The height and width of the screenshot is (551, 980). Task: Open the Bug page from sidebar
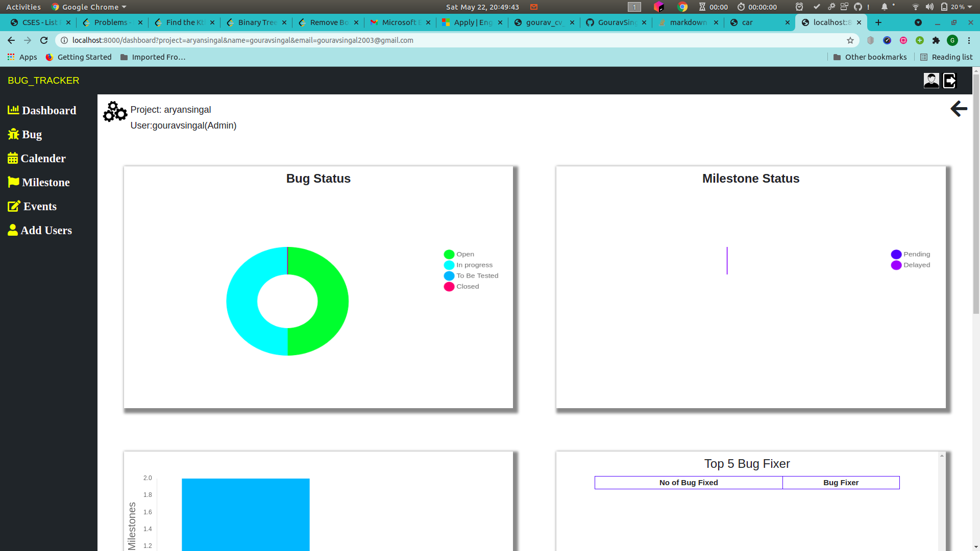(24, 134)
